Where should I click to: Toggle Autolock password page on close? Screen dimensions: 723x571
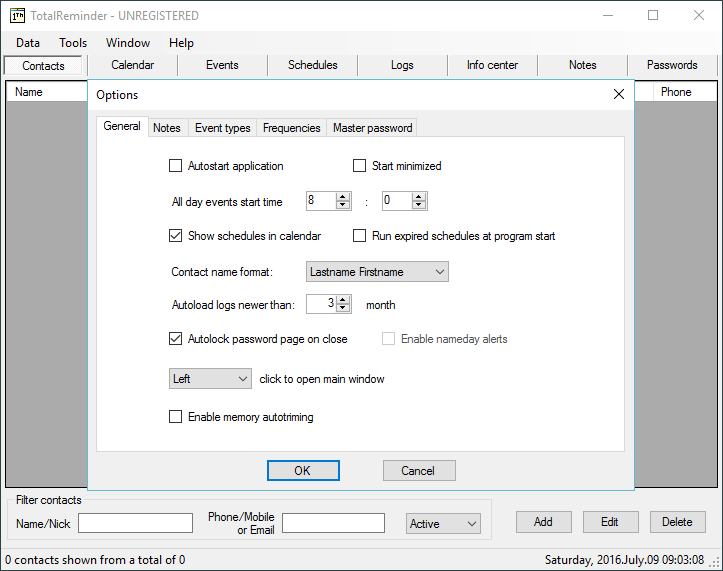(x=175, y=339)
